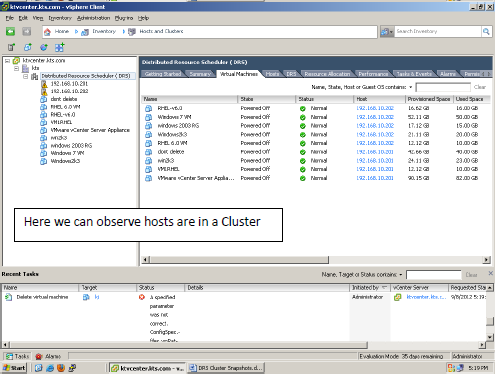Click the blue grid add toolbar icon
Image resolution: width=499 pixels, height=379 pixels.
tap(60, 48)
